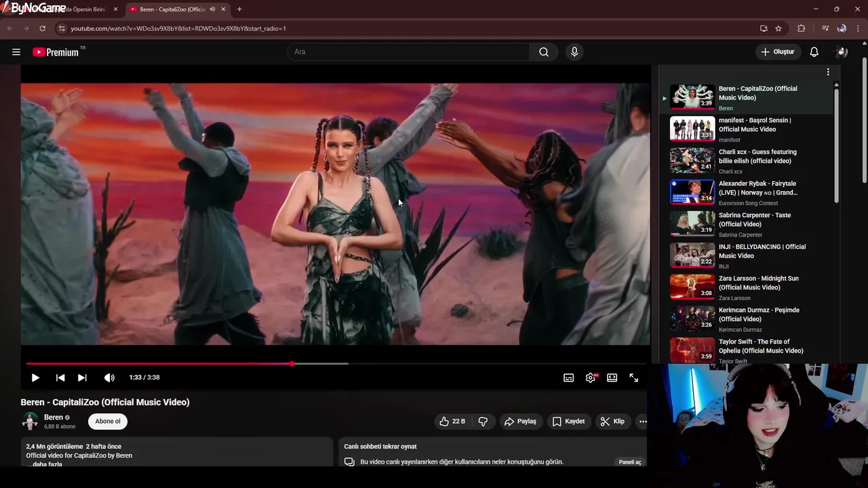The width and height of the screenshot is (868, 488).
Task: Save the video with Kaydet
Action: (x=568, y=422)
